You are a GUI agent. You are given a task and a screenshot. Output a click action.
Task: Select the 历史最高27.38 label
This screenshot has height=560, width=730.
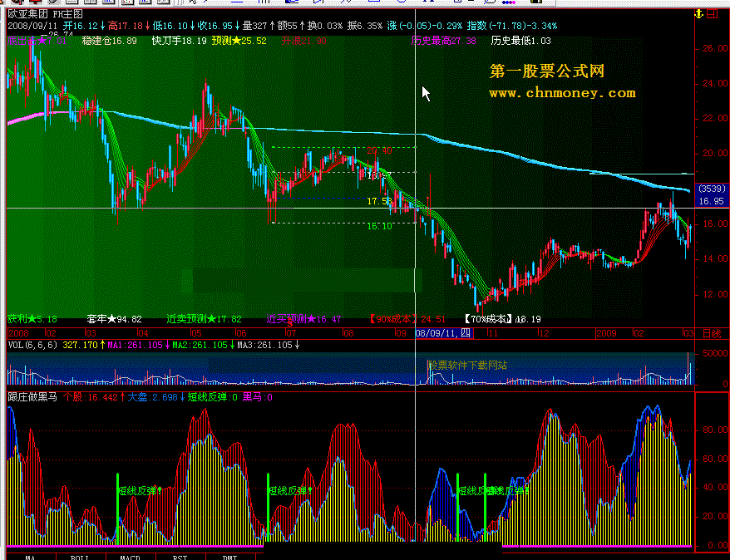(x=444, y=41)
